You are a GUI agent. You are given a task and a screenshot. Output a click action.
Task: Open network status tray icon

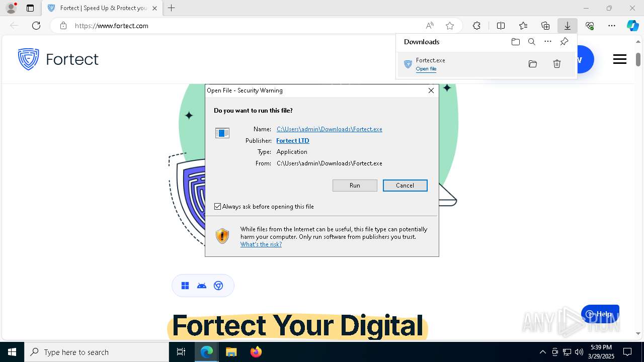(567, 352)
